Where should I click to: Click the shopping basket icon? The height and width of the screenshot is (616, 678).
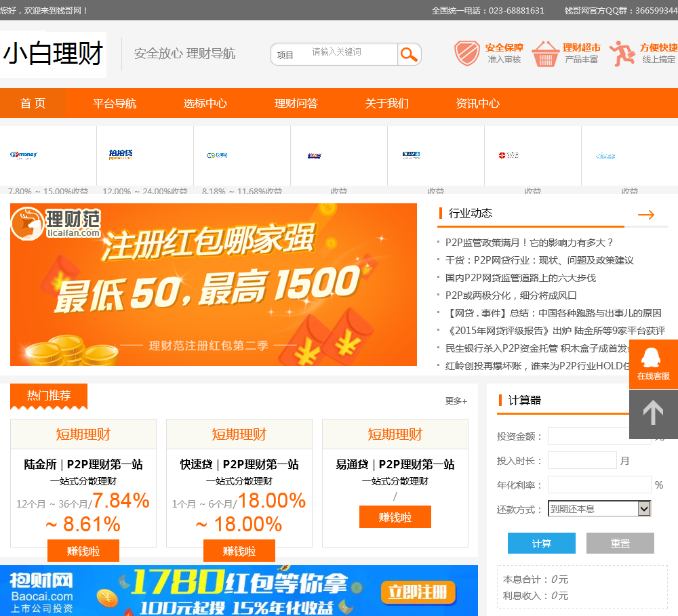pyautogui.click(x=545, y=54)
